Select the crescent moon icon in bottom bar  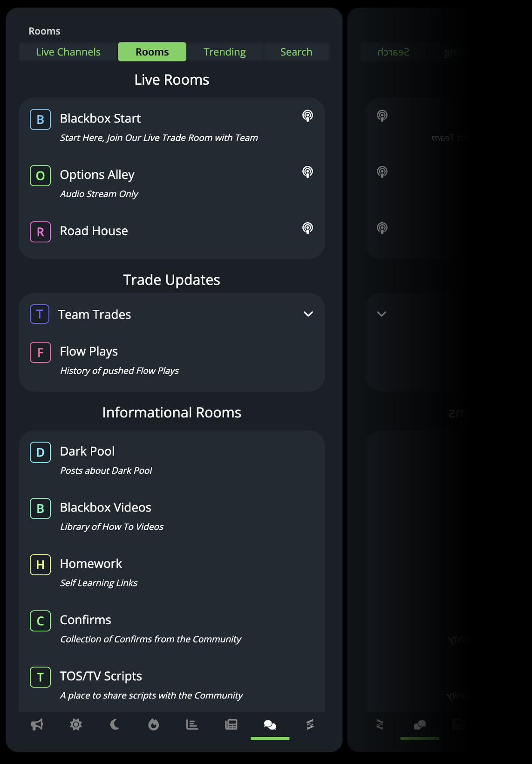[115, 724]
